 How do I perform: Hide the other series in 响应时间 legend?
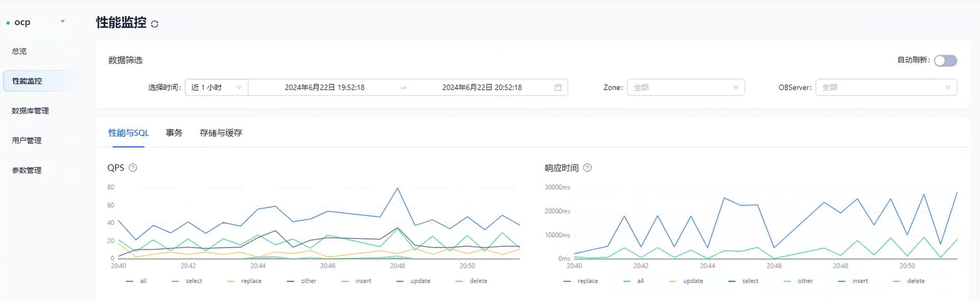pos(799,281)
